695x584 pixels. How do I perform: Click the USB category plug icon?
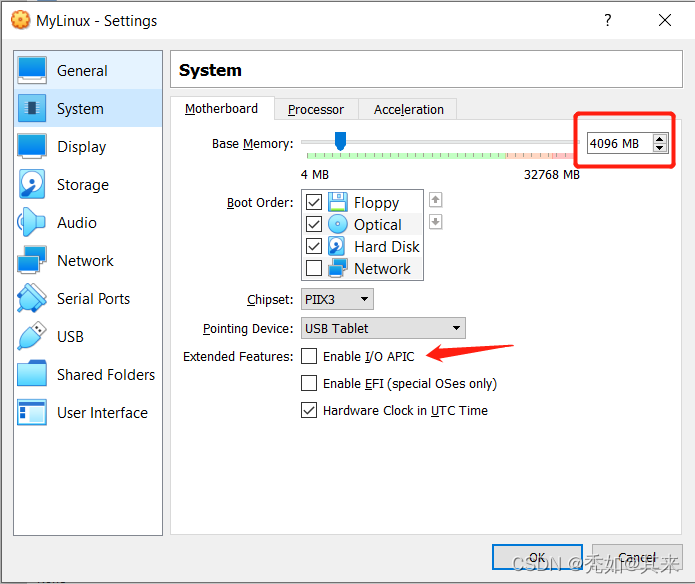tap(32, 336)
